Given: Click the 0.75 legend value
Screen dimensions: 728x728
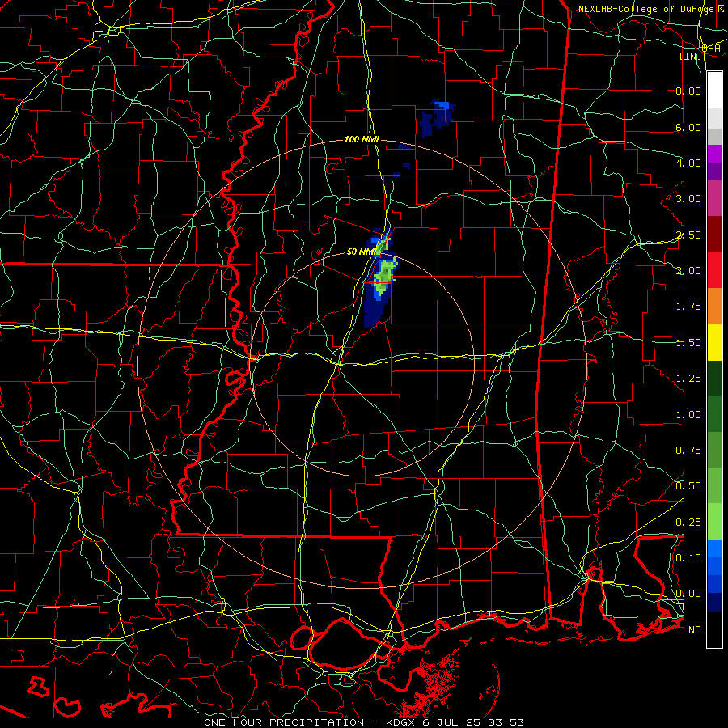Looking at the screenshot, I should pyautogui.click(x=688, y=451).
